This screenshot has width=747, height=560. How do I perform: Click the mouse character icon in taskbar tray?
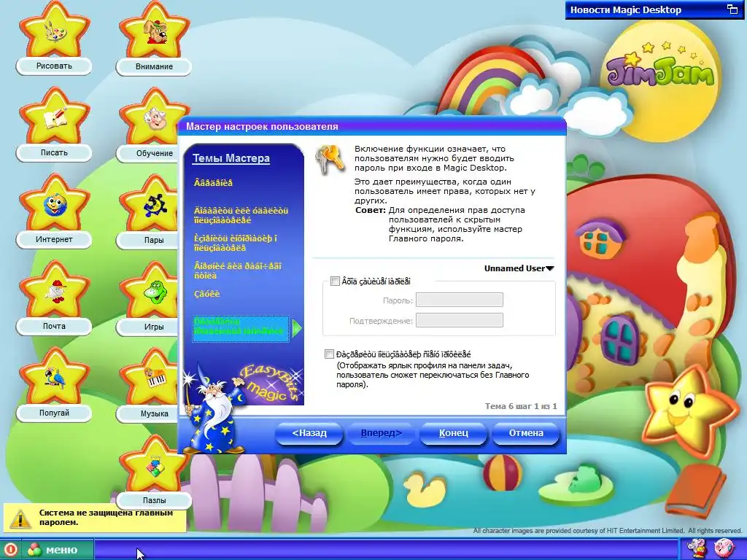696,548
